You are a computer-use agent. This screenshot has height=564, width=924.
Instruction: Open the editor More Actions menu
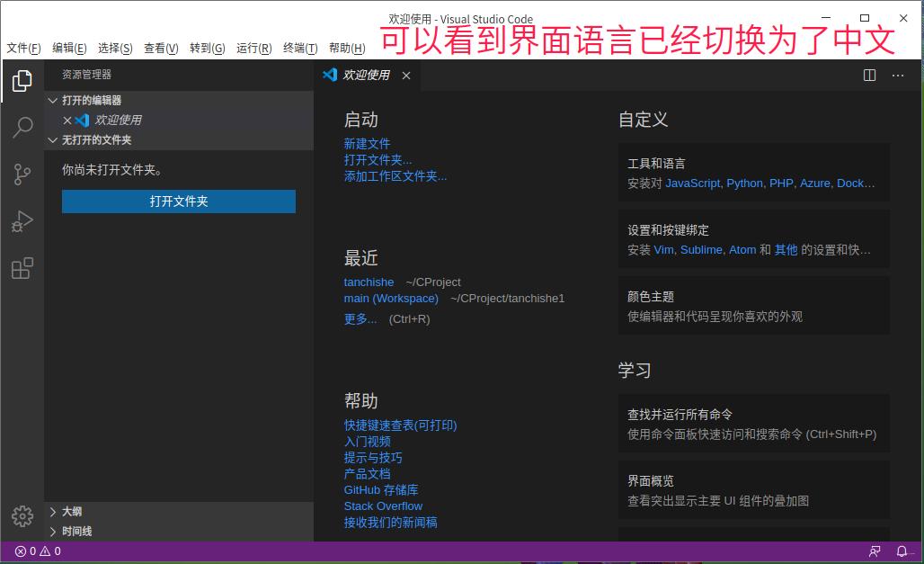(897, 76)
